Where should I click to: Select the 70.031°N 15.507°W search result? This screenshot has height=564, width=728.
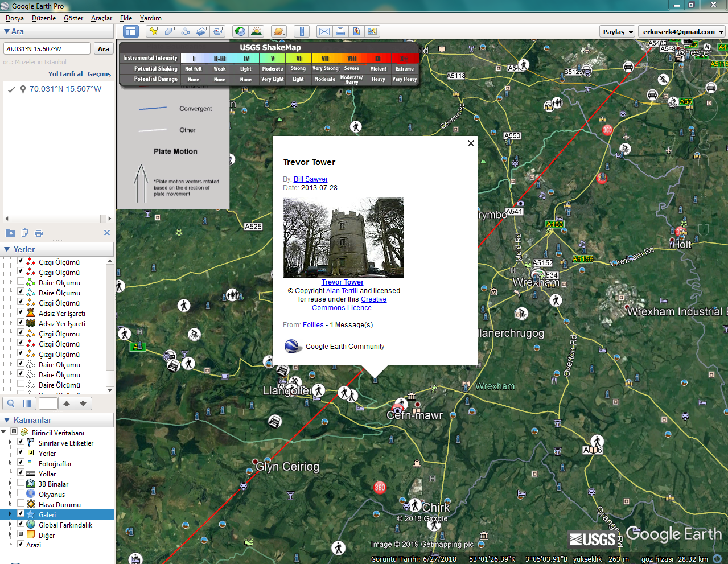(65, 89)
